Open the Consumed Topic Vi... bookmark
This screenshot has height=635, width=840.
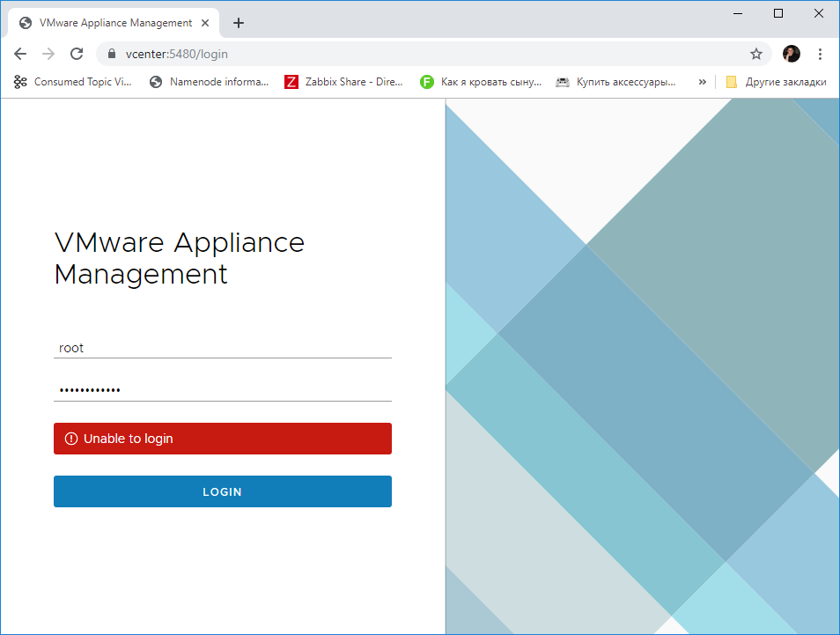click(73, 81)
